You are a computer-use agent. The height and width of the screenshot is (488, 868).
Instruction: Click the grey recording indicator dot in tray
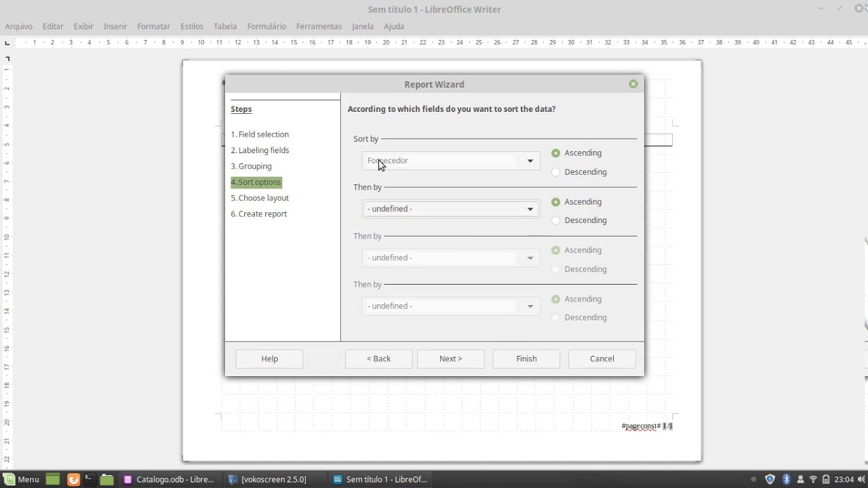tap(753, 479)
